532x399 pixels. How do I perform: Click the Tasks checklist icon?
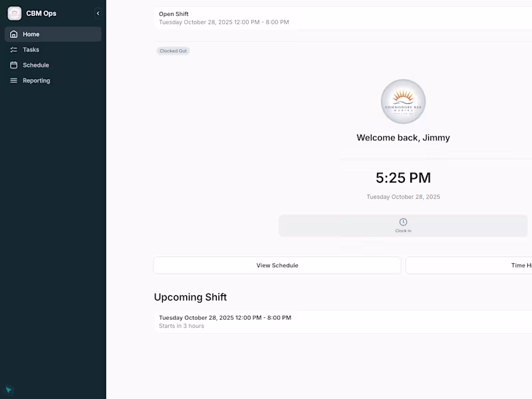point(14,49)
